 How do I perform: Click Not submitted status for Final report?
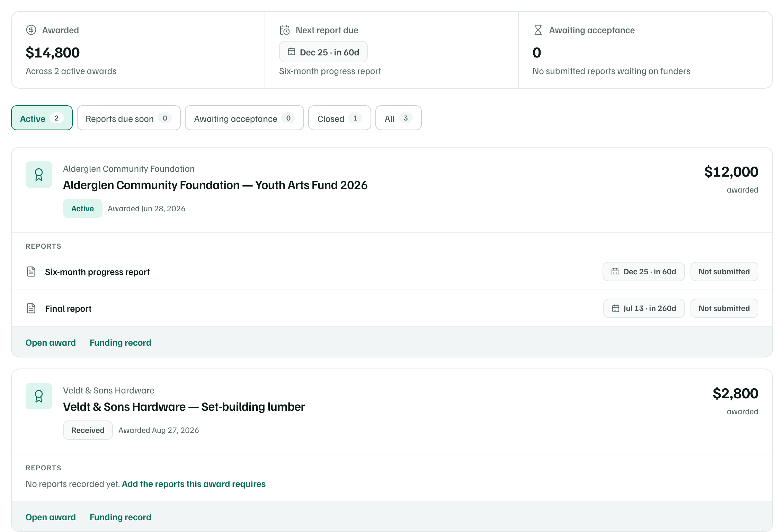pos(724,308)
